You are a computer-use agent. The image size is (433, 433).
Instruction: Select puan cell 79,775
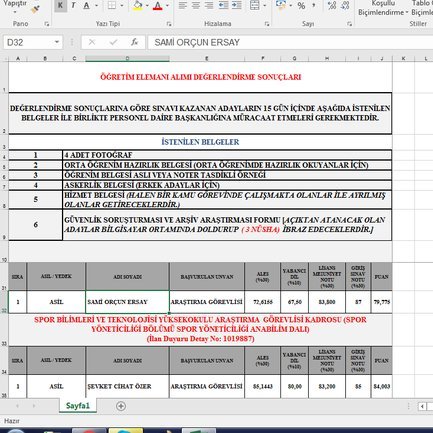[x=382, y=302]
